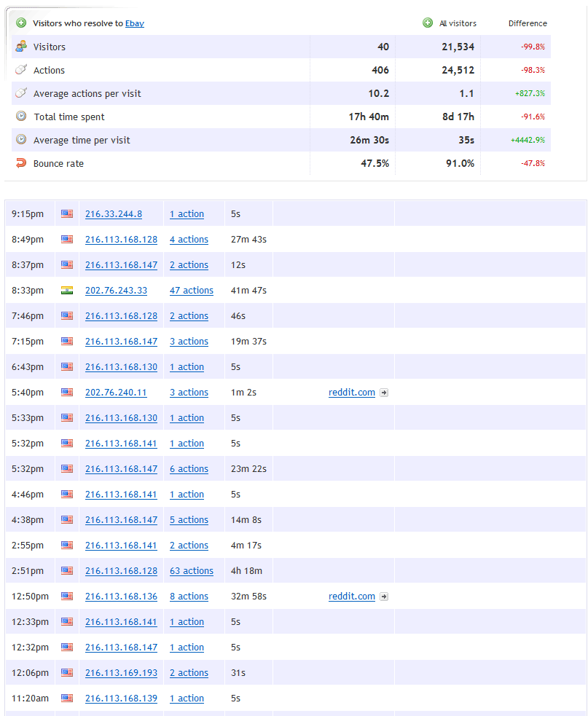
Task: Open the 8 actions link
Action: [189, 597]
